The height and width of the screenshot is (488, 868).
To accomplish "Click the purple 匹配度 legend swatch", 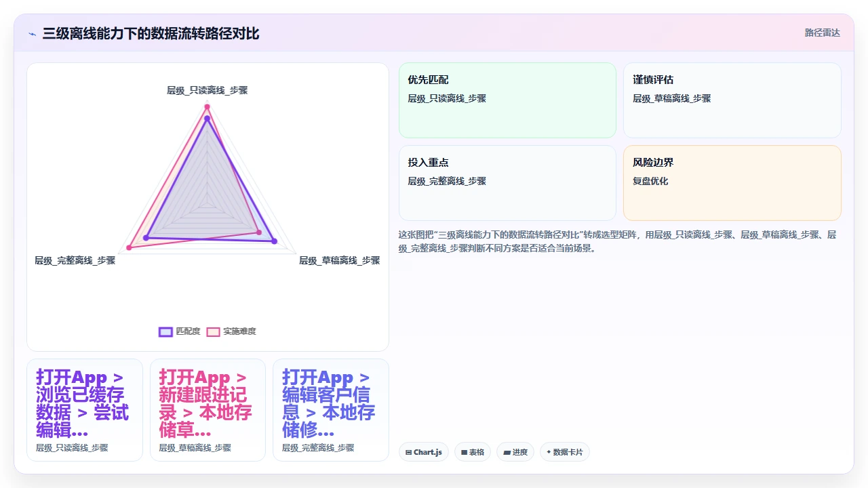I will 165,331.
